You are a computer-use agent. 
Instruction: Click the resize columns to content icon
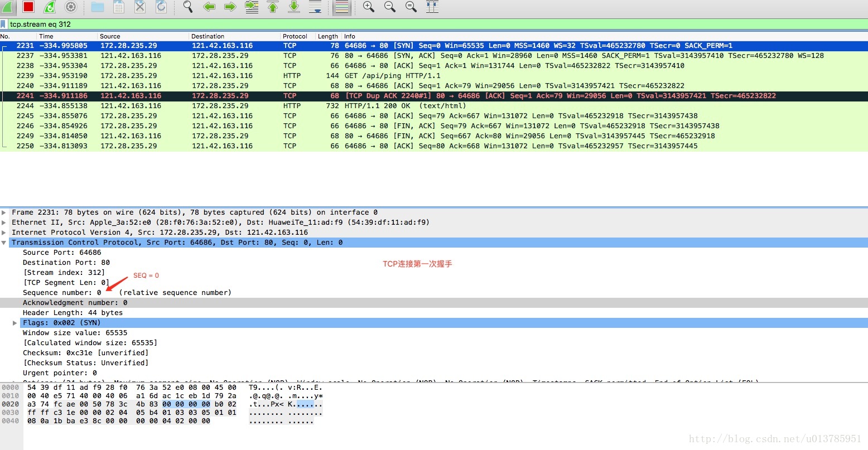[x=432, y=7]
